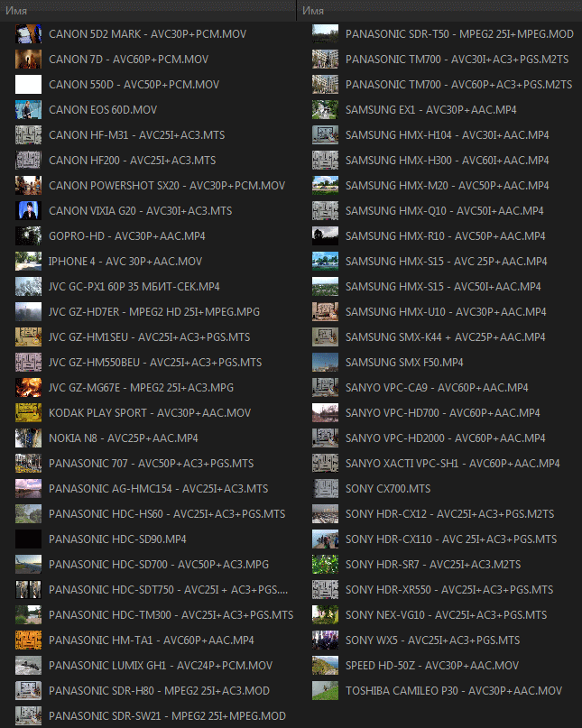Select SONY HDR-CX12 clip name
This screenshot has width=582, height=728.
coord(450,514)
